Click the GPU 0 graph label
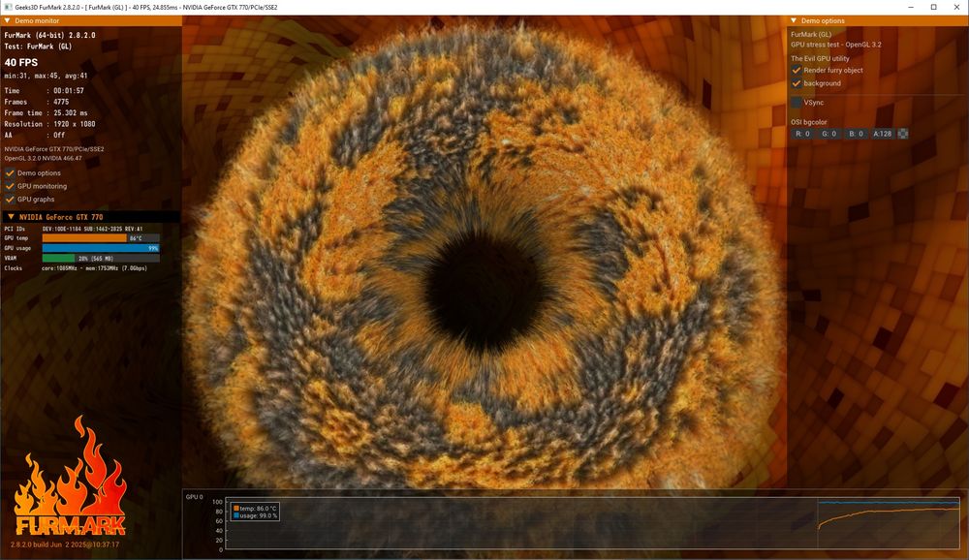 194,497
